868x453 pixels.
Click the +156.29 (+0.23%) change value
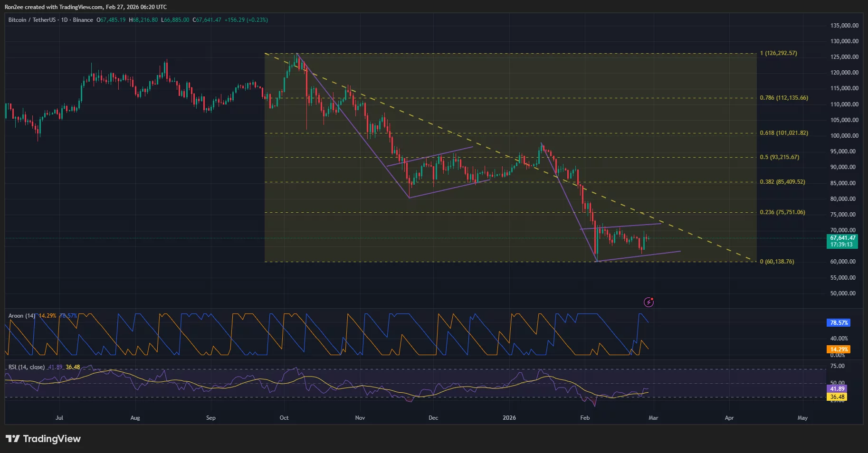(248, 20)
